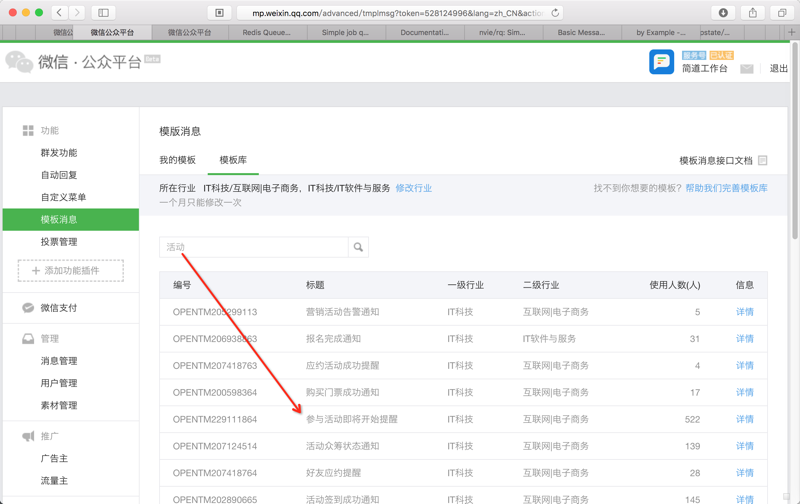Image resolution: width=800 pixels, height=504 pixels.
Task: Switch to Redis Queue browser tab
Action: (x=266, y=32)
